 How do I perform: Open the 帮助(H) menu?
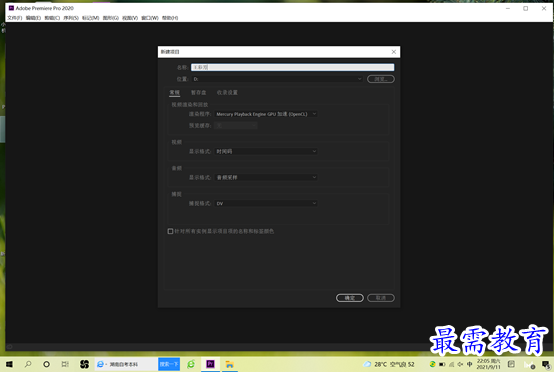pyautogui.click(x=170, y=18)
